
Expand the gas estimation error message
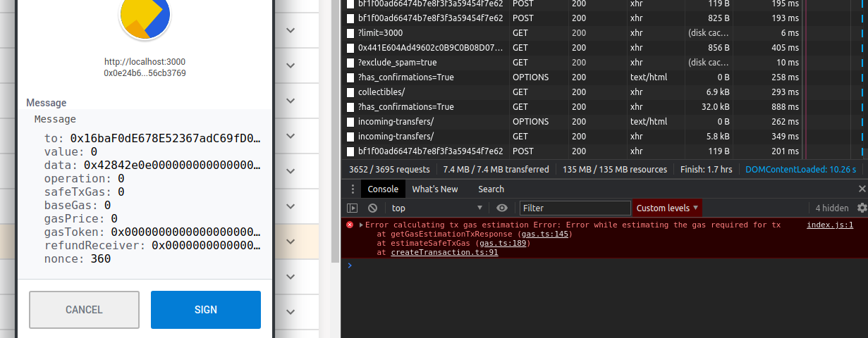tap(361, 225)
